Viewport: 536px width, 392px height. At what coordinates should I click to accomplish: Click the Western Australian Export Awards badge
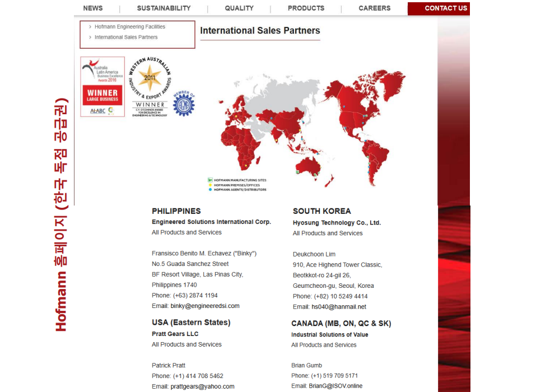click(150, 87)
